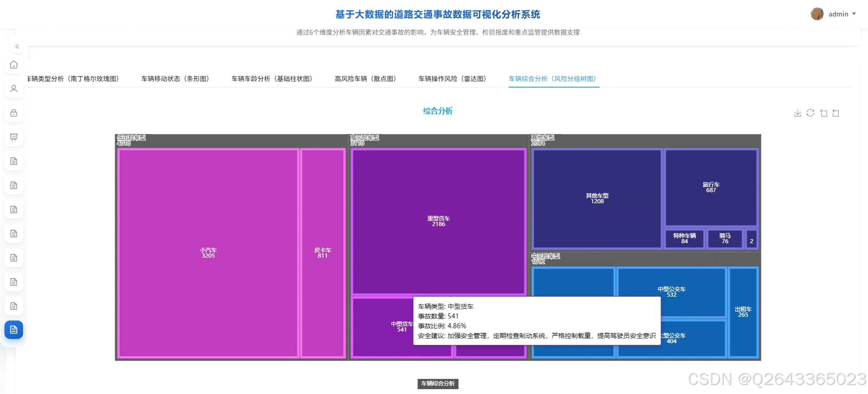Click the download chart image icon

(x=797, y=113)
